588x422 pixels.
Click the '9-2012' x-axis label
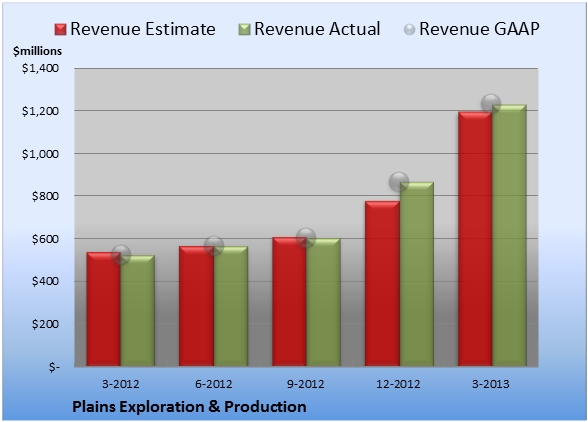[306, 384]
